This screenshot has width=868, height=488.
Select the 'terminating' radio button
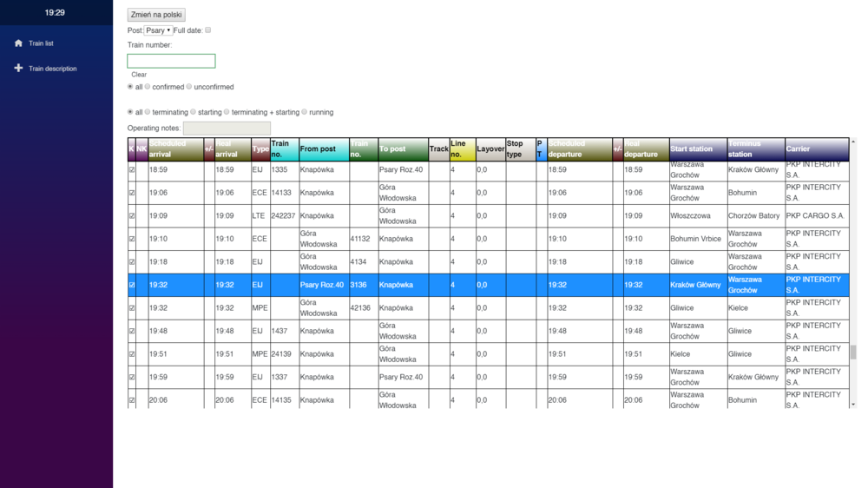[148, 112]
